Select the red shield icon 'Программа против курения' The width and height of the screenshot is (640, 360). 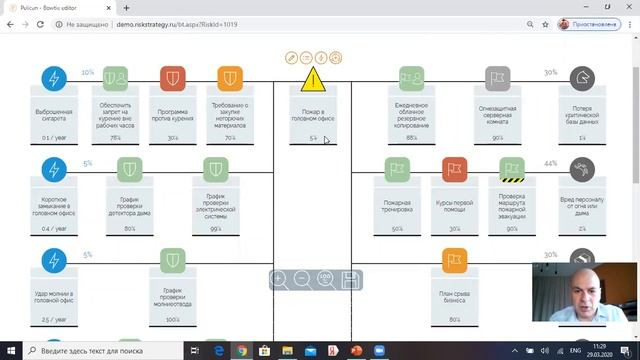[173, 78]
